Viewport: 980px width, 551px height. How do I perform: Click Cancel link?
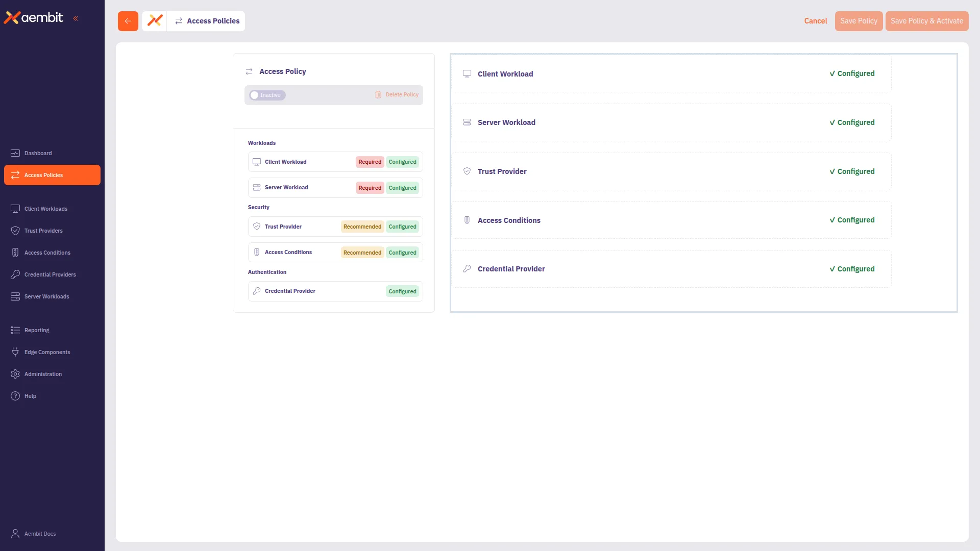point(816,21)
